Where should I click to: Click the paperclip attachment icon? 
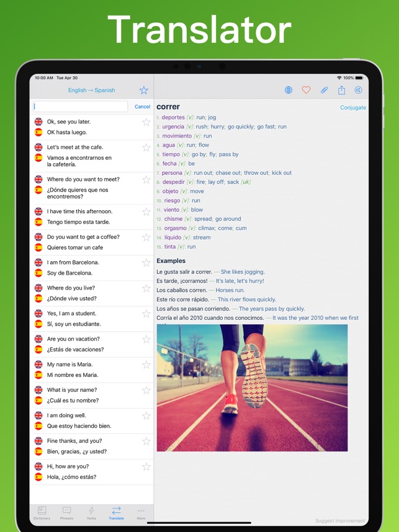coord(324,90)
